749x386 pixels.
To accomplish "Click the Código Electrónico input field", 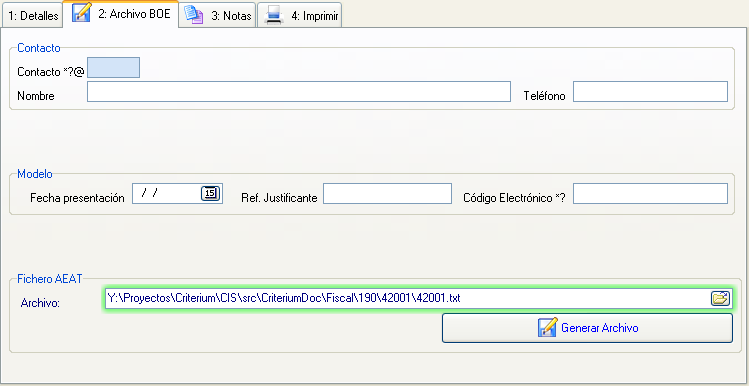I will [x=650, y=193].
